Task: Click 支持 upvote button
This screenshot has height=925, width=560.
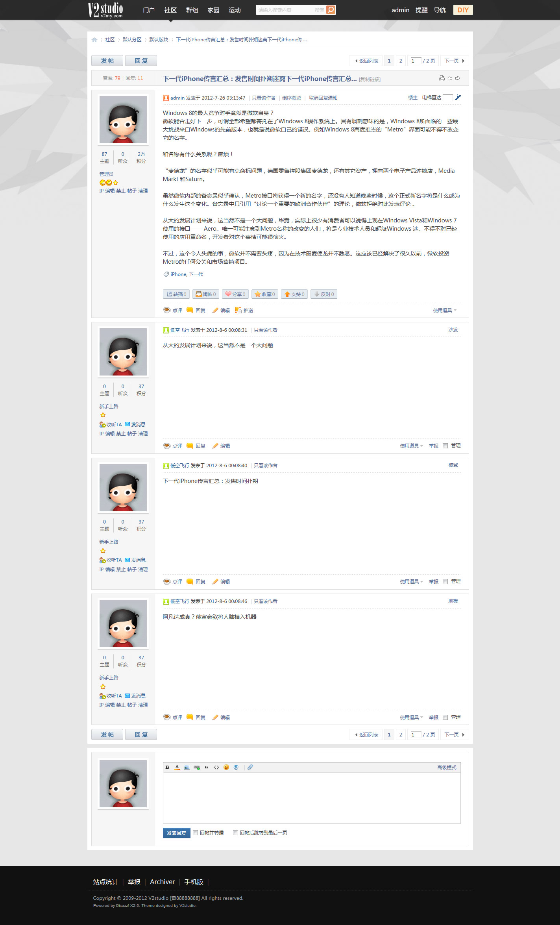Action: tap(294, 294)
